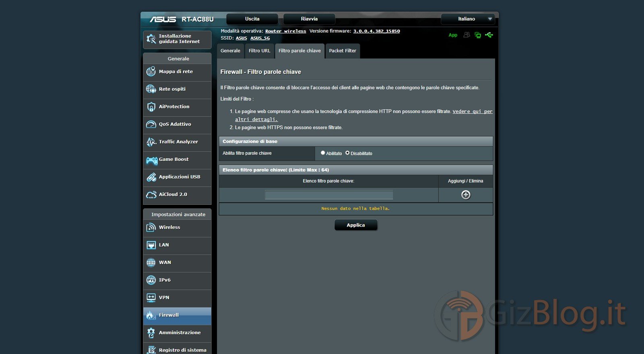Enable keyword filter with Abilitato radio
Screen dimensions: 644x354
click(x=323, y=153)
